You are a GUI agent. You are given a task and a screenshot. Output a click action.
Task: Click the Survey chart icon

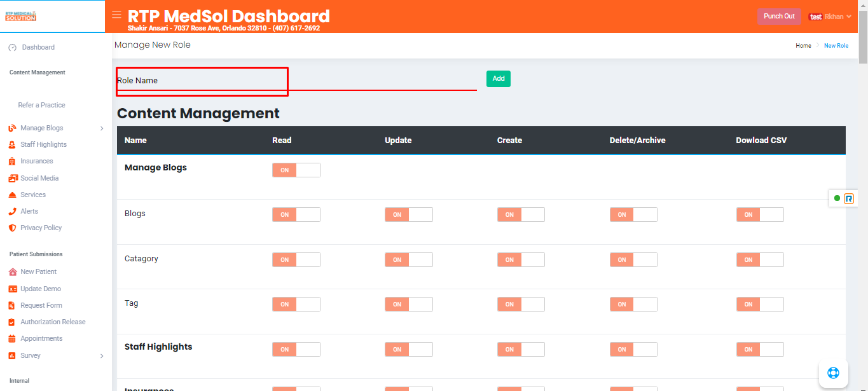pos(12,356)
